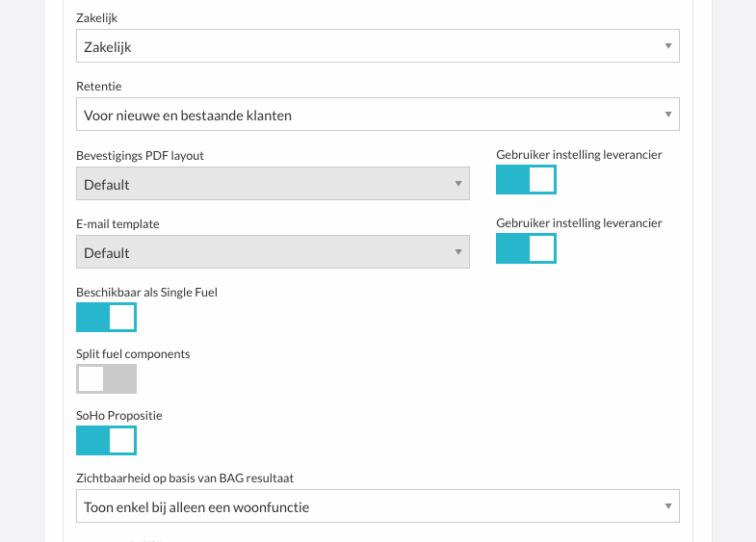Click the Bevestigings PDF layout label

(140, 156)
